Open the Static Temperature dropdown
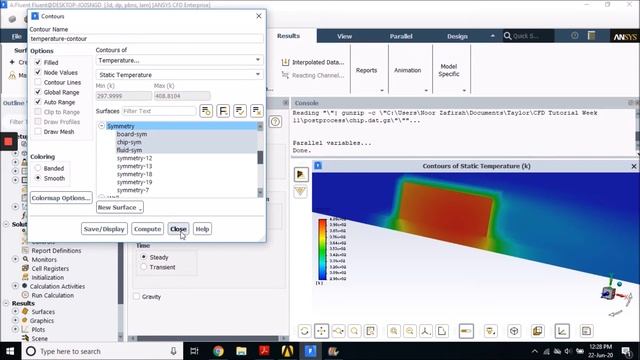 coord(180,75)
